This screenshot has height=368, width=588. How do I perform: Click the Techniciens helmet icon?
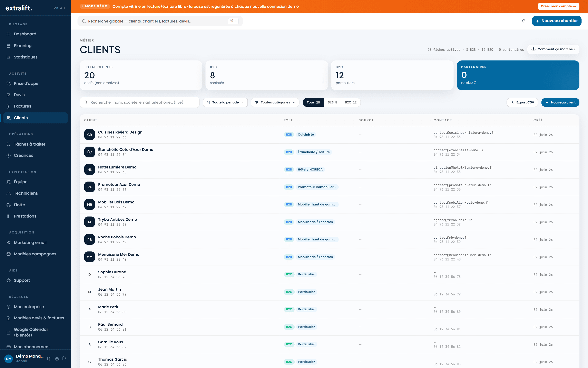coord(9,193)
